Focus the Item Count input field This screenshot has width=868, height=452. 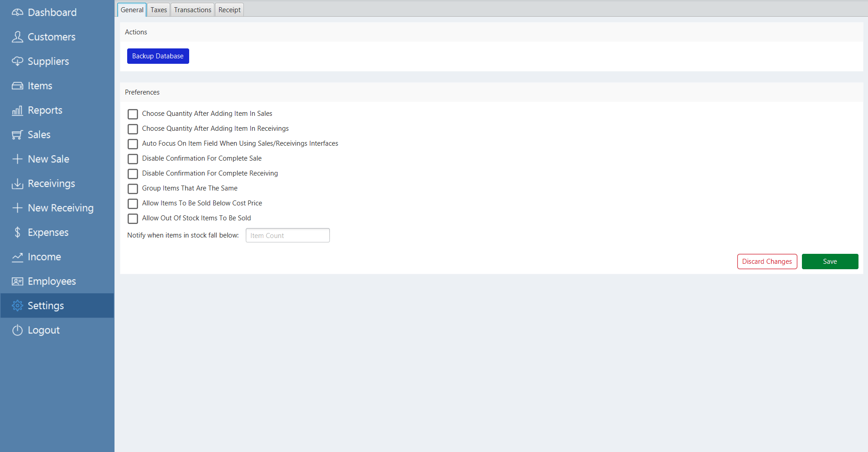(287, 236)
